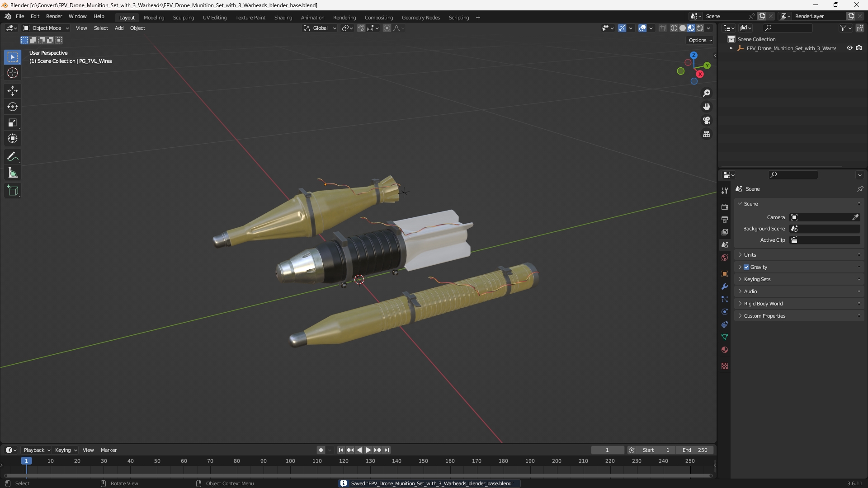
Task: Toggle render visibility camera icon for collection
Action: 859,48
